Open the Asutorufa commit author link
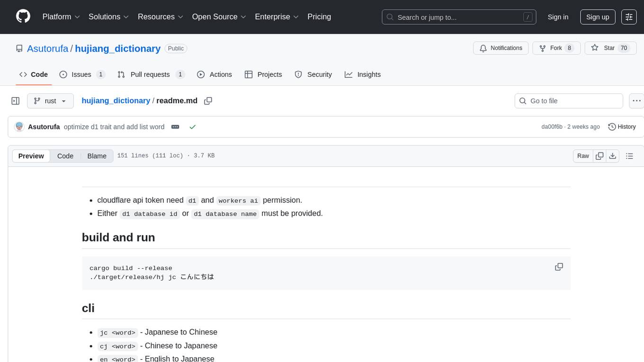644x362 pixels. pyautogui.click(x=44, y=127)
